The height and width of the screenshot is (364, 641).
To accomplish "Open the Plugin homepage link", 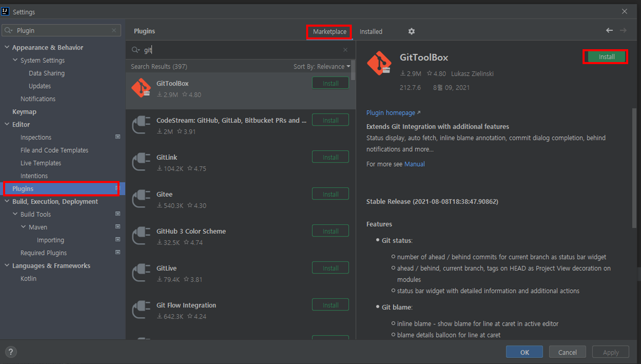I will pyautogui.click(x=393, y=113).
